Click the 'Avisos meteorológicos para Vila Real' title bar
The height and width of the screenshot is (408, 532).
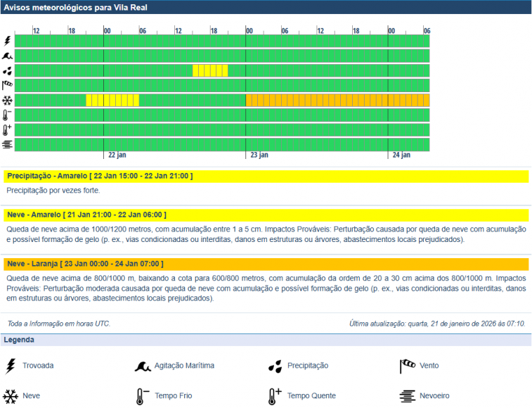(x=266, y=8)
